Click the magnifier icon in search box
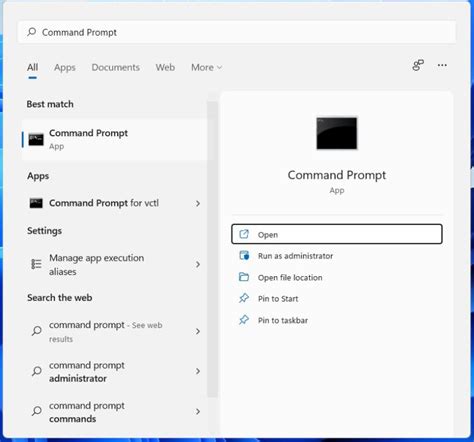 tap(32, 32)
